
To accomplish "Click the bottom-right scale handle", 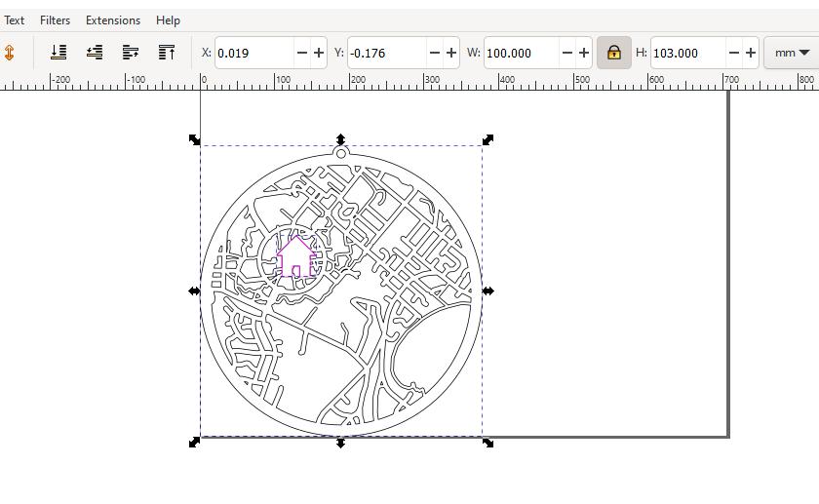I will point(487,443).
